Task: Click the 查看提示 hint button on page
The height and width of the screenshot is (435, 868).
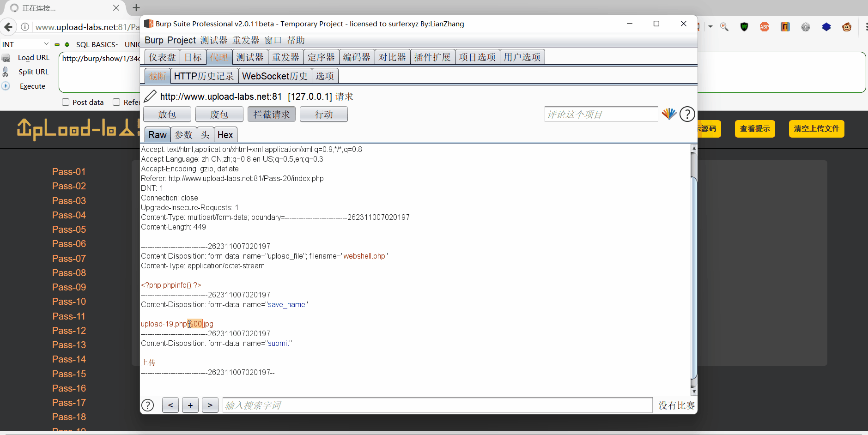Action: (755, 128)
